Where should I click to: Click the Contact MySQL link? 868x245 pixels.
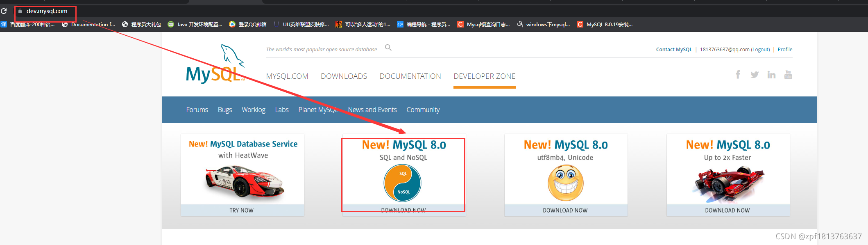674,50
